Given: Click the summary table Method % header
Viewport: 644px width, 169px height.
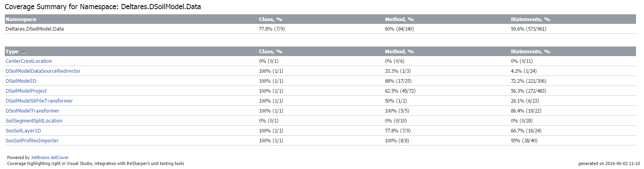Looking at the screenshot, I should tap(399, 19).
